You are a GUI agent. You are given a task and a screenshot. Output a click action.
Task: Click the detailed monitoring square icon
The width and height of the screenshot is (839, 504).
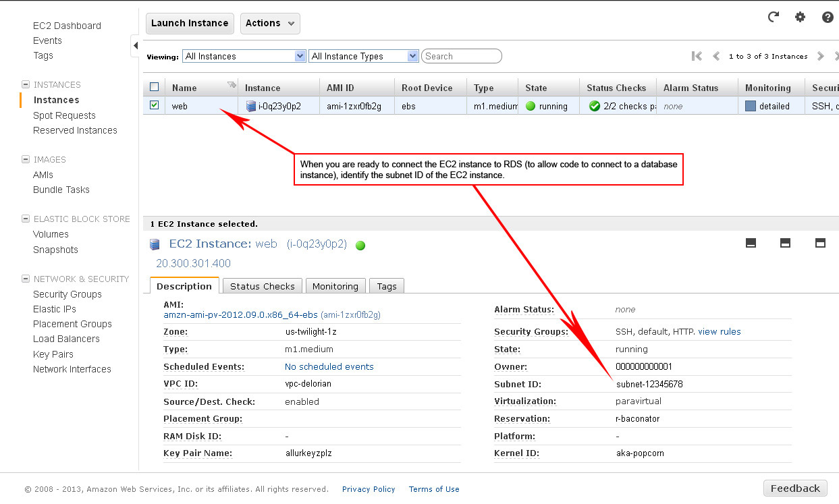pos(751,106)
